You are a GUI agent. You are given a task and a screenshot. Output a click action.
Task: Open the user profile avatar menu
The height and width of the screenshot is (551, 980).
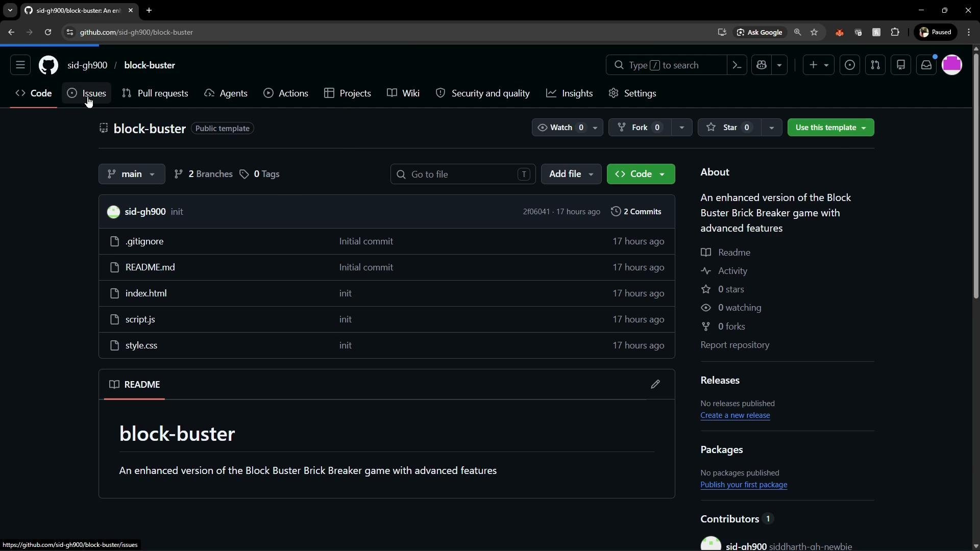952,65
